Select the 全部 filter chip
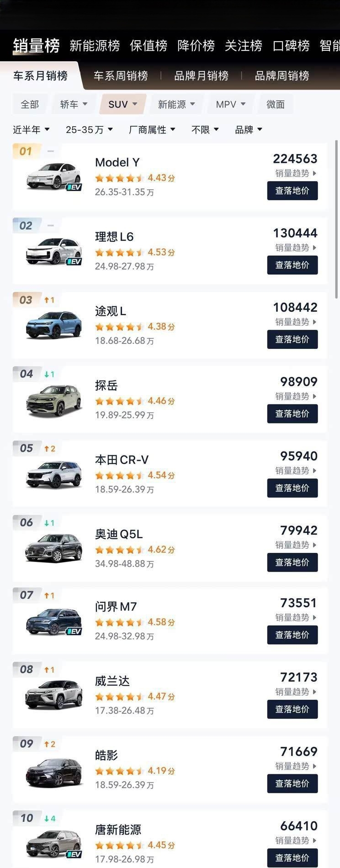 pyautogui.click(x=30, y=104)
